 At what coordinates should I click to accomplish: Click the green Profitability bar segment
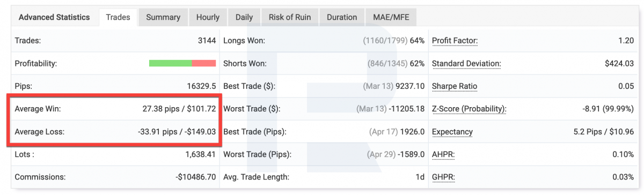pos(170,63)
